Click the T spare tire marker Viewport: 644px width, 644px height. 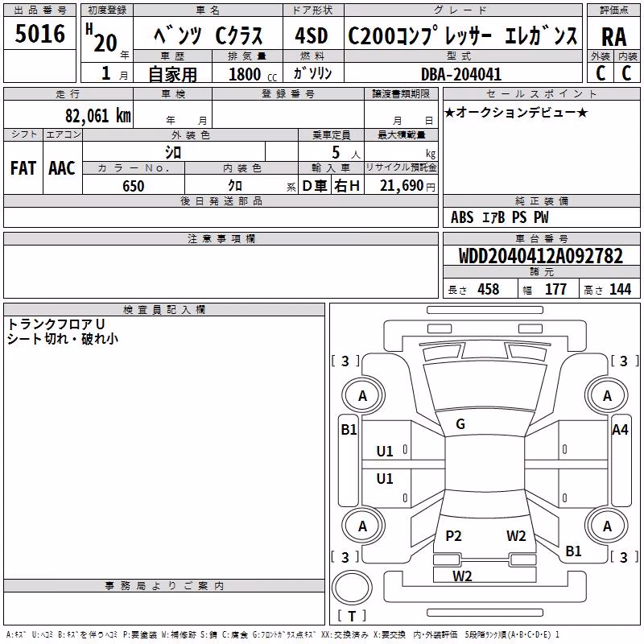click(x=352, y=616)
